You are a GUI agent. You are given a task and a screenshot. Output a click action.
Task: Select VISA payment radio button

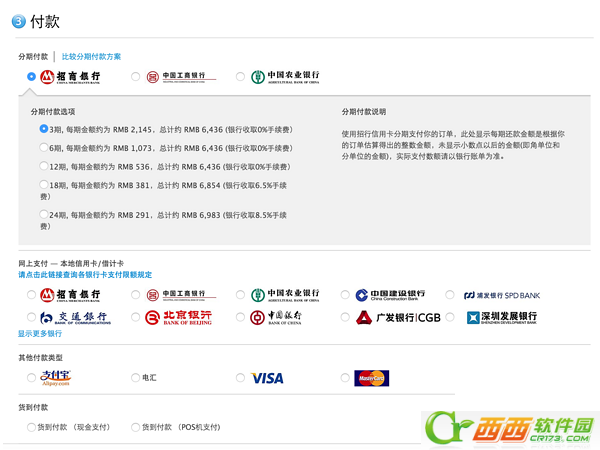[240, 378]
